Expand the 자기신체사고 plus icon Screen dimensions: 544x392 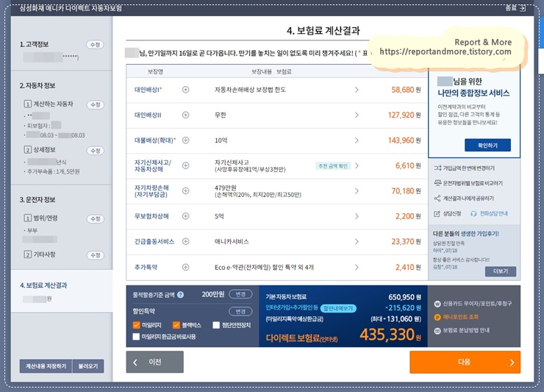click(185, 165)
